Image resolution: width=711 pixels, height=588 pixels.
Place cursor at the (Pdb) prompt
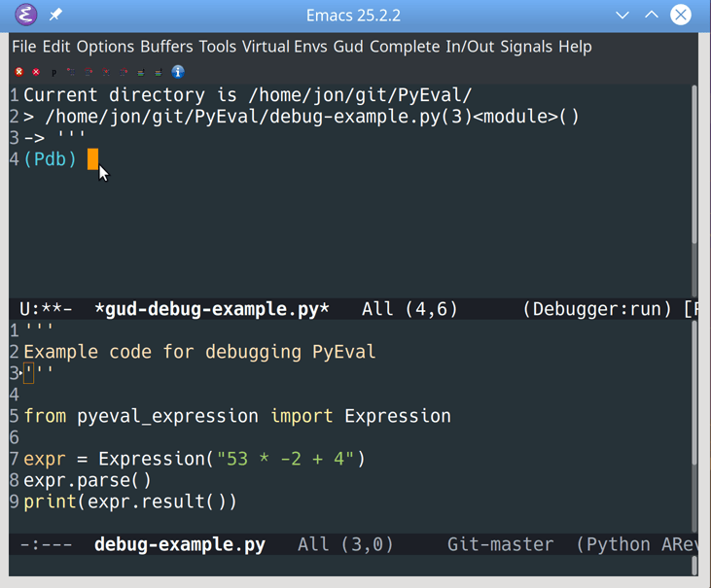(92, 159)
